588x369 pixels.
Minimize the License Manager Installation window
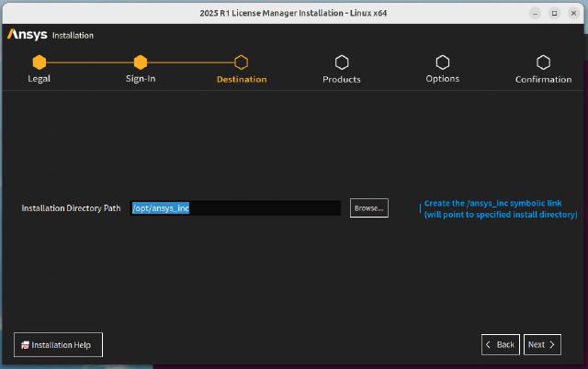pyautogui.click(x=535, y=14)
